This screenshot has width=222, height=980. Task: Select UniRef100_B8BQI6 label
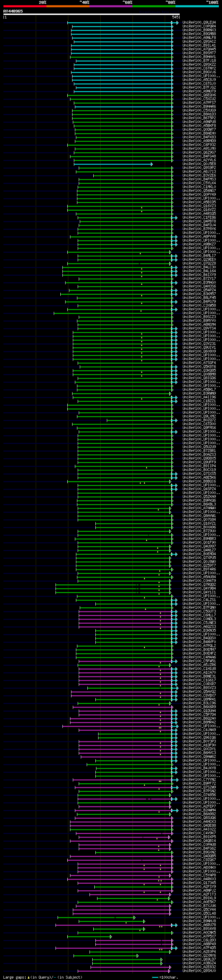199,481
